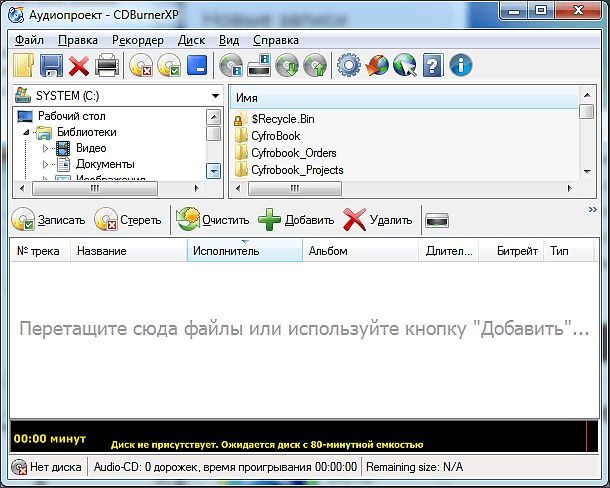Image resolution: width=610 pixels, height=488 pixels.
Task: Click the drive icon beside Удалить
Action: pos(437,220)
